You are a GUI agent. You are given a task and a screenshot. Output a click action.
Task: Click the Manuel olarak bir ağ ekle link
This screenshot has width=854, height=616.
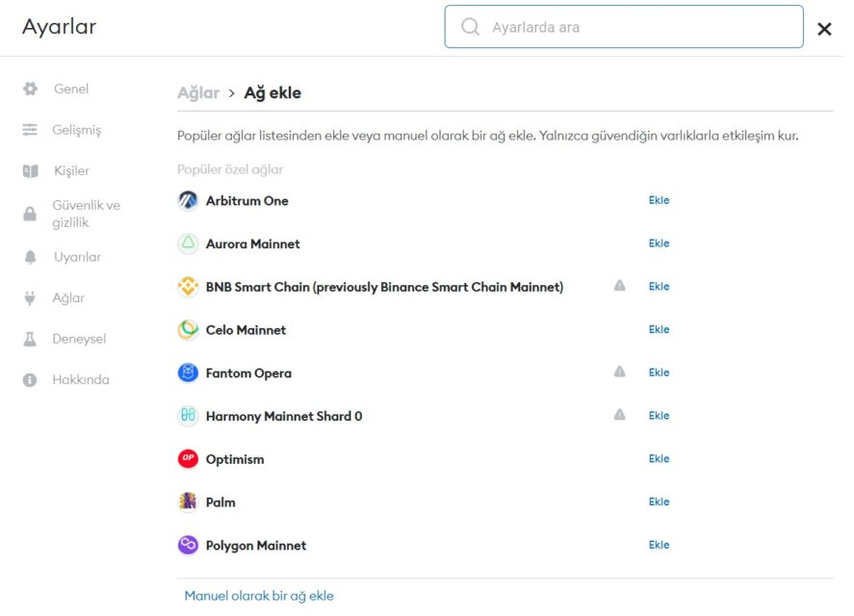coord(259,596)
